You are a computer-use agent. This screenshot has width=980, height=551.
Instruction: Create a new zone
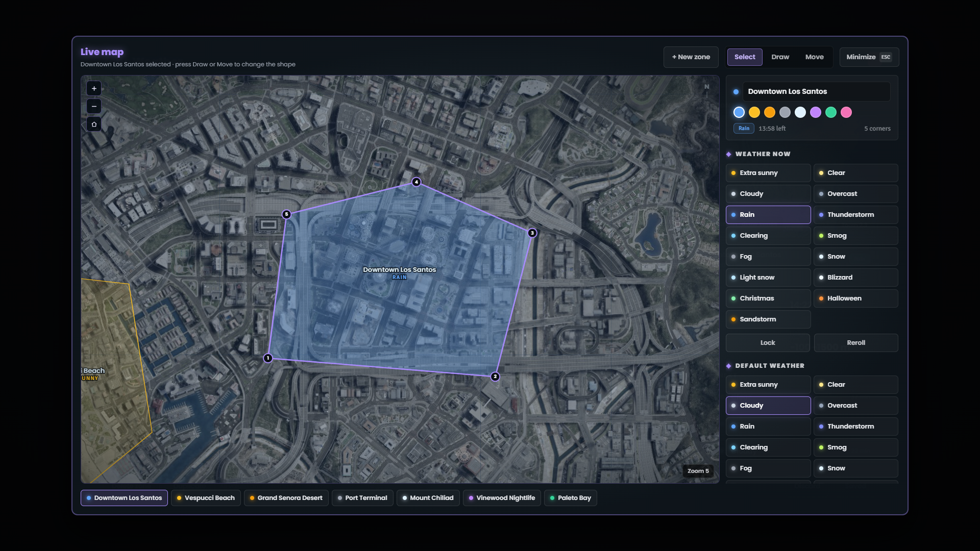pyautogui.click(x=691, y=57)
